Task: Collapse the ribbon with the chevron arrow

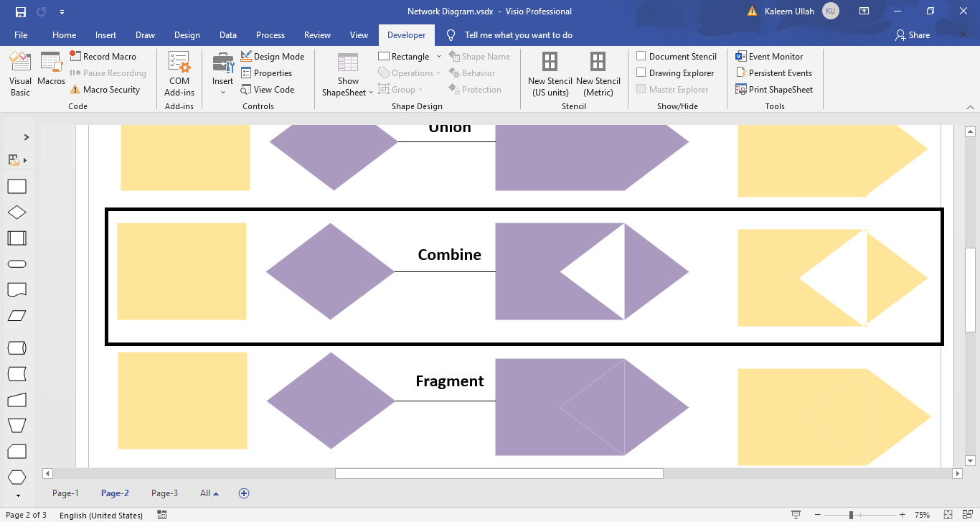Action: click(971, 106)
